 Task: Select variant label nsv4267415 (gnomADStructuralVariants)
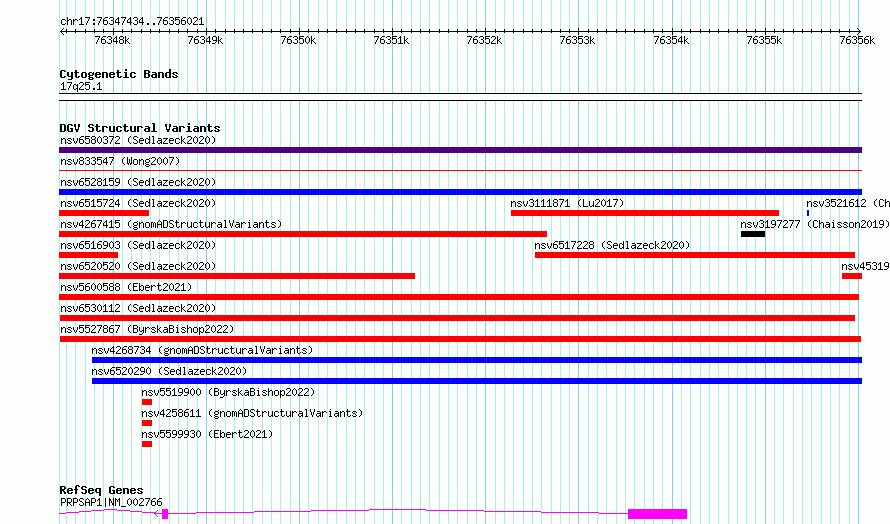click(171, 224)
